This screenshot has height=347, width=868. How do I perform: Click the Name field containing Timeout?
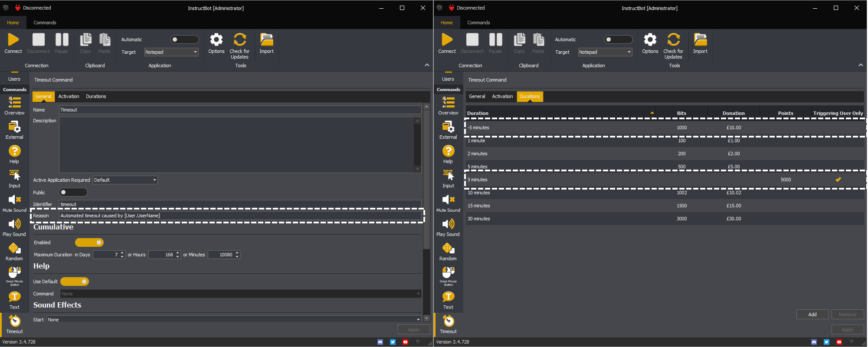(x=240, y=110)
